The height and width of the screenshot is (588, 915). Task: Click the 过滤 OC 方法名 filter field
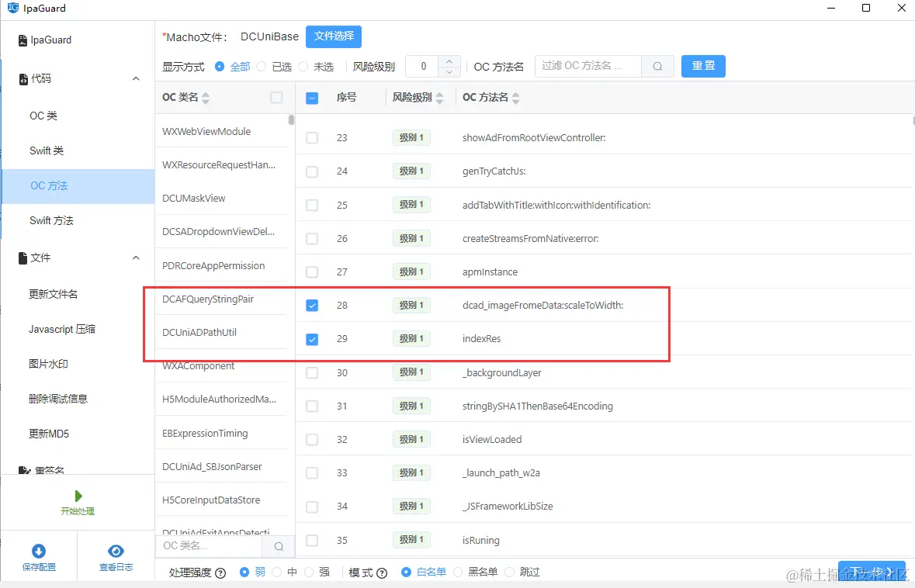point(588,67)
